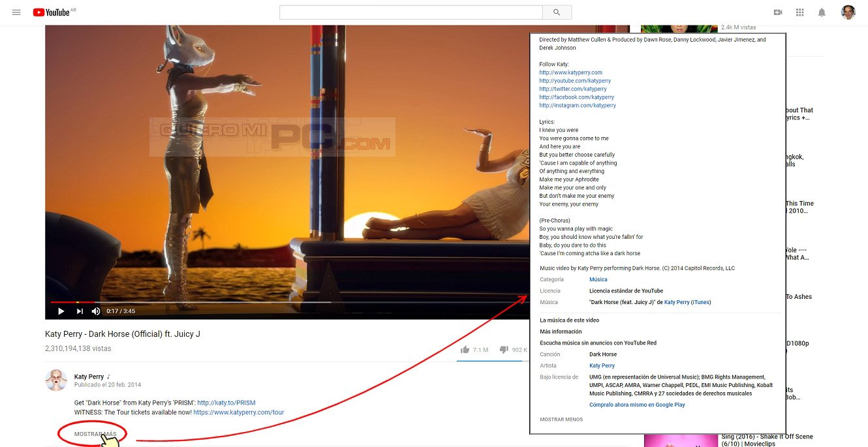Open the notifications bell

pyautogui.click(x=822, y=12)
